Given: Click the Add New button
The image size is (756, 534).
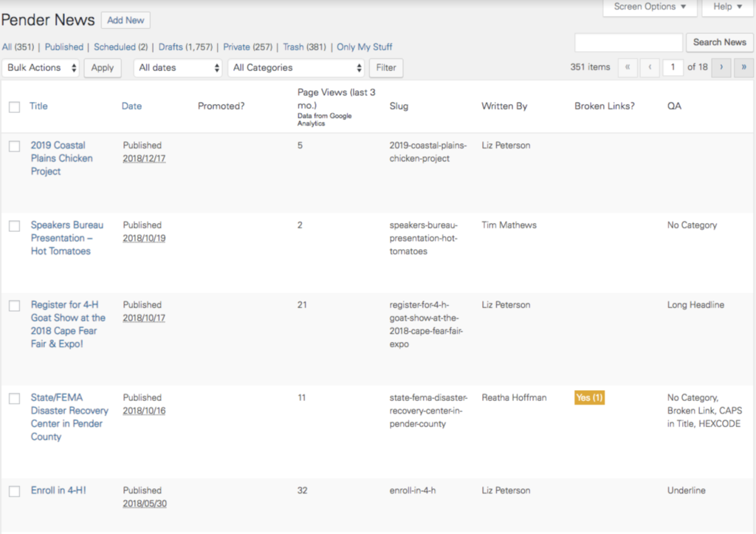Looking at the screenshot, I should (x=126, y=20).
